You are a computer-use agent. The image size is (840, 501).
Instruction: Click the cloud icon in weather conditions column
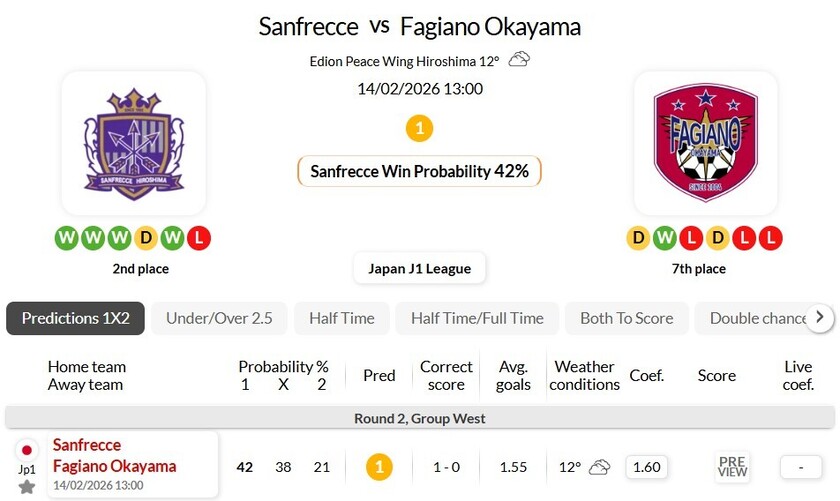coord(600,467)
